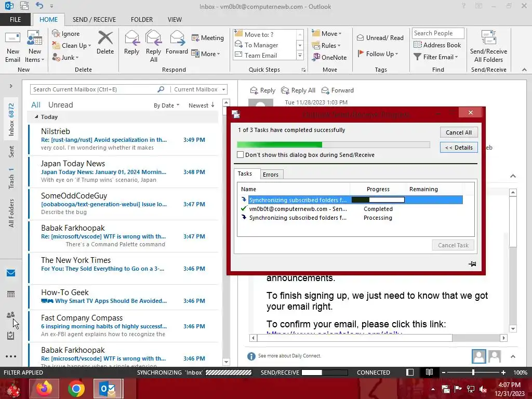
Task: Click the Outlook taskbar button
Action: pyautogui.click(x=108, y=389)
